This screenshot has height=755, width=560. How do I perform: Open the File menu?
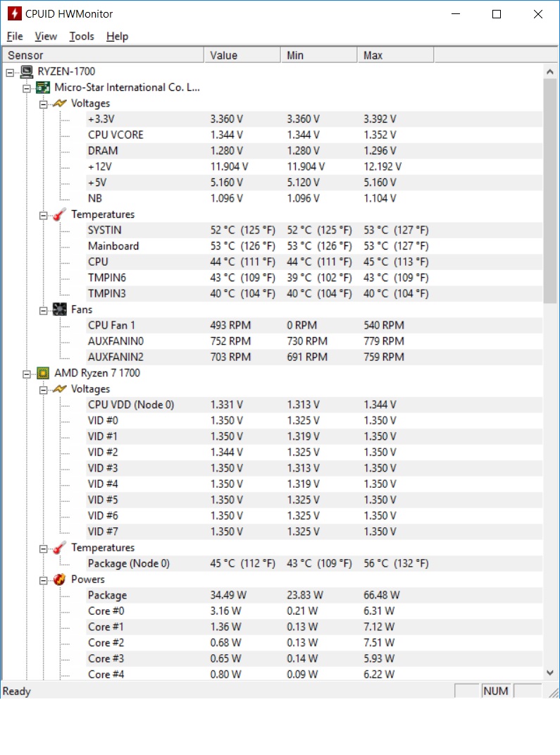click(x=15, y=37)
